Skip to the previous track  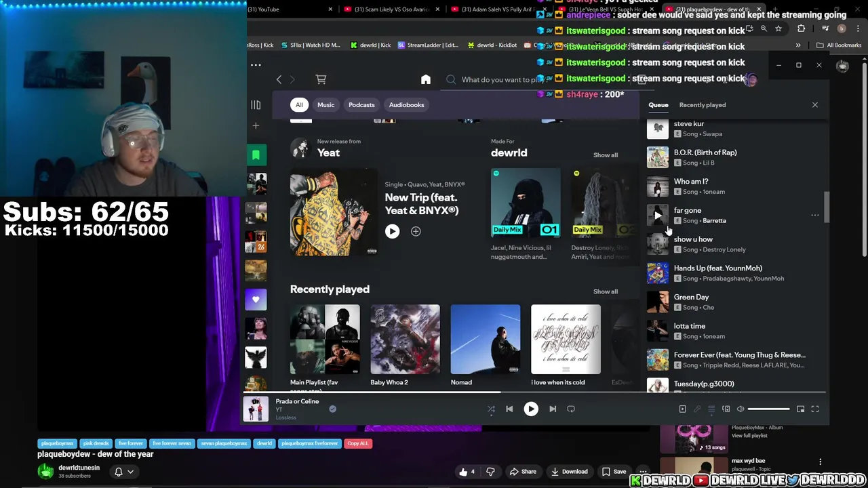click(x=509, y=409)
